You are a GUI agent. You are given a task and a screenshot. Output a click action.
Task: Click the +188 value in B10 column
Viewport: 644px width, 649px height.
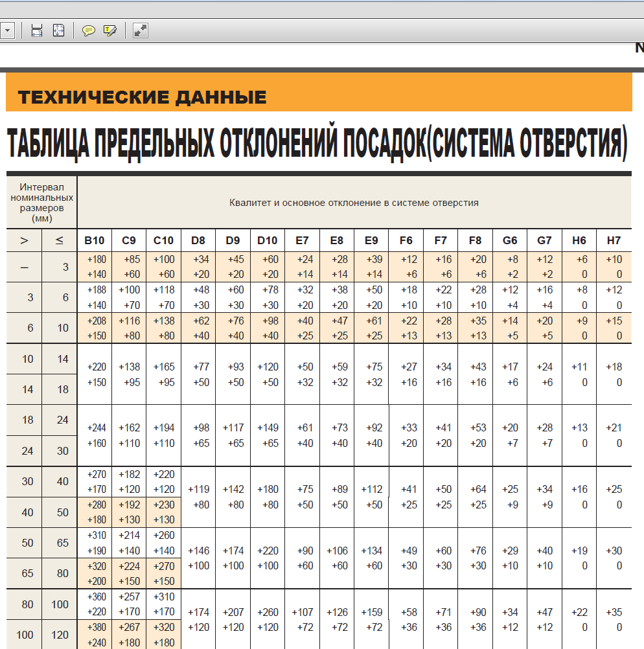97,290
